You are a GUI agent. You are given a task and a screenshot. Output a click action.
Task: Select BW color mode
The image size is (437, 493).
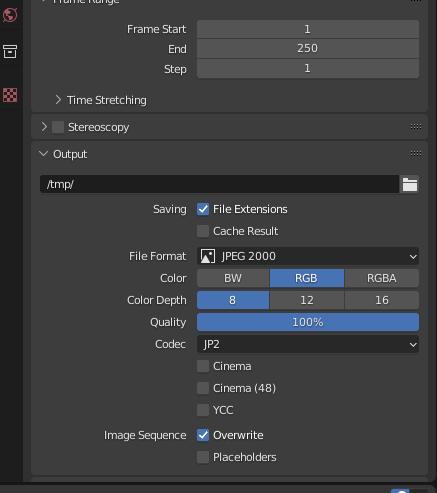(x=233, y=278)
